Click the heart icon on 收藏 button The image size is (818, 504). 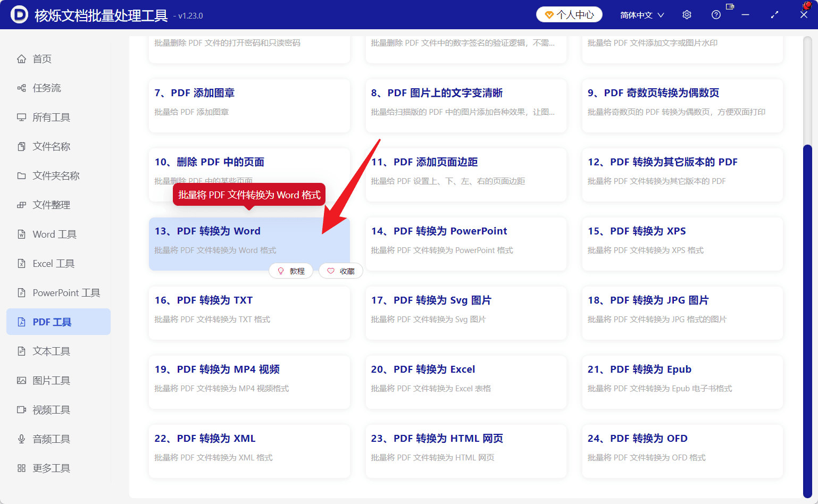click(x=331, y=271)
